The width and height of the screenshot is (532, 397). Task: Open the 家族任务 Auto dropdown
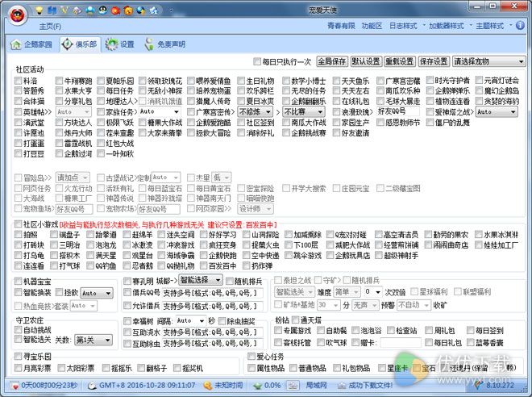pos(160,111)
